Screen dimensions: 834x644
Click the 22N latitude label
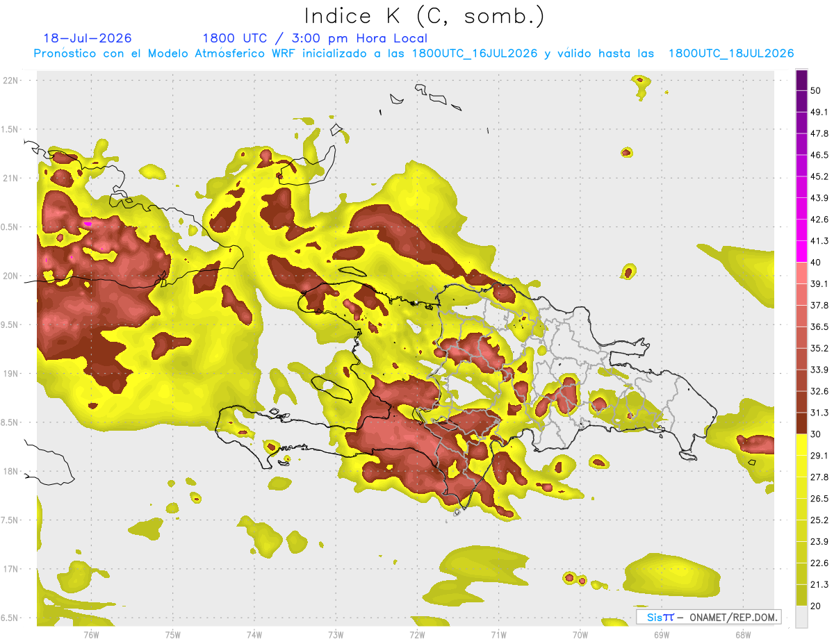(x=11, y=81)
